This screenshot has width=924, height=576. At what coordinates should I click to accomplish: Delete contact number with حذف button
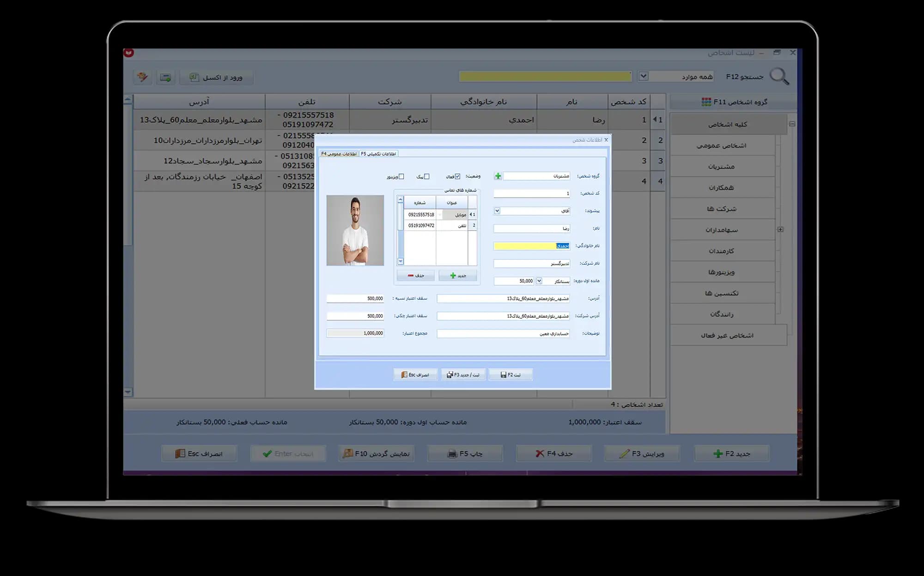[416, 275]
